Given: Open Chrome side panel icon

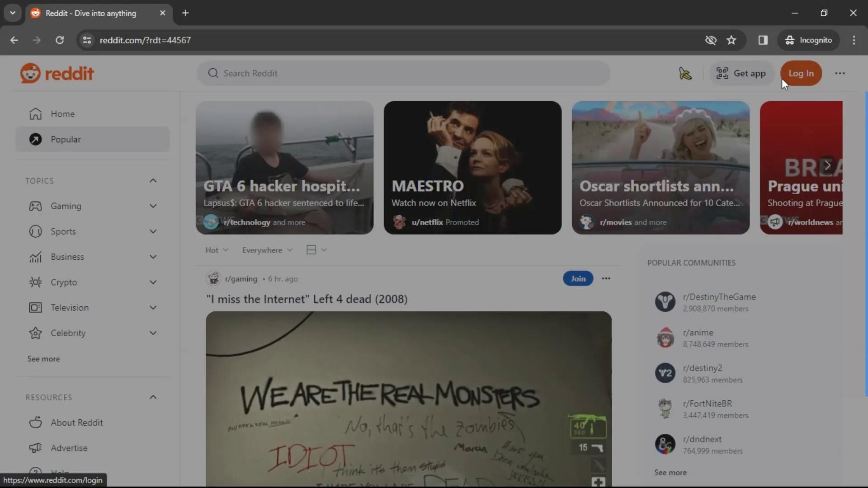Looking at the screenshot, I should coord(763,40).
